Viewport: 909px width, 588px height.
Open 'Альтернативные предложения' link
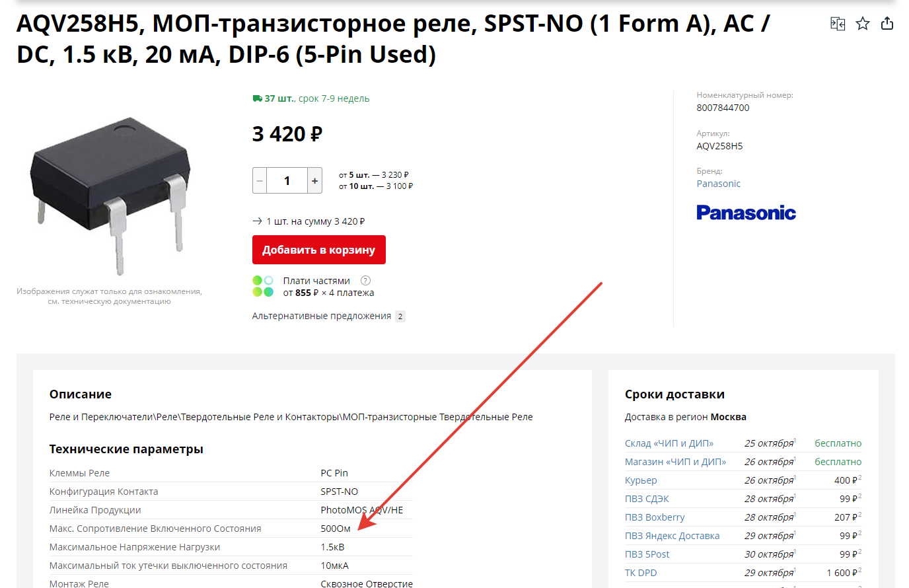click(x=322, y=316)
